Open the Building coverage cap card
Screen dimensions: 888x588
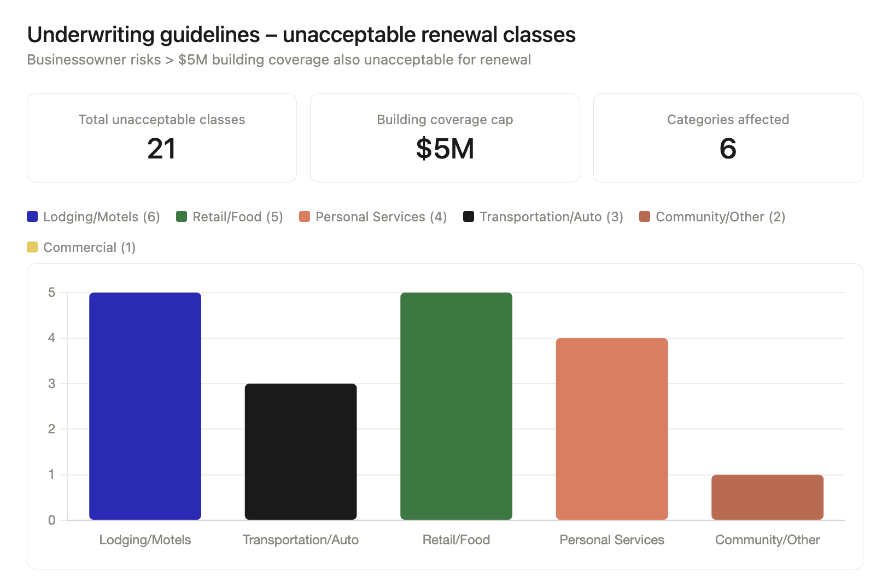pos(445,138)
